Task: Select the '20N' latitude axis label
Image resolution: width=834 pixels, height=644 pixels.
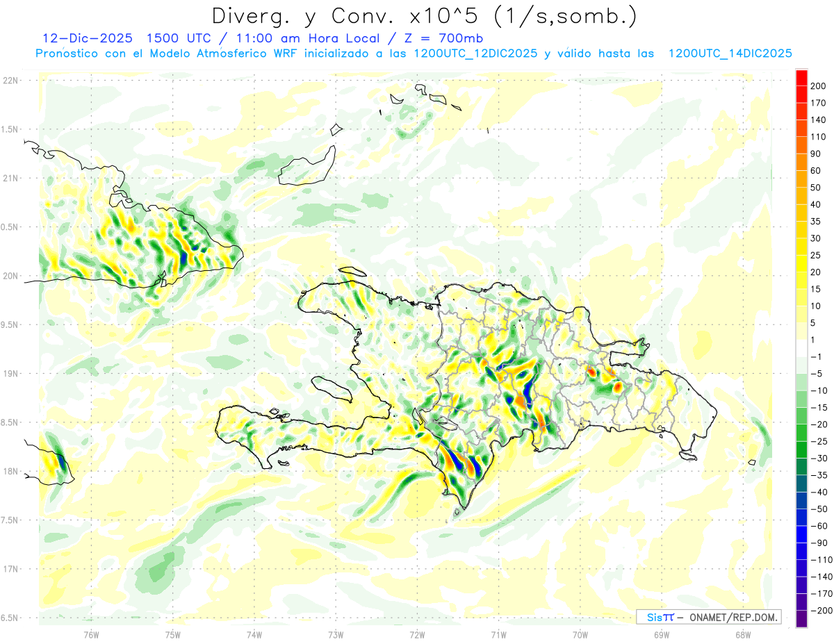Action: click(x=10, y=276)
